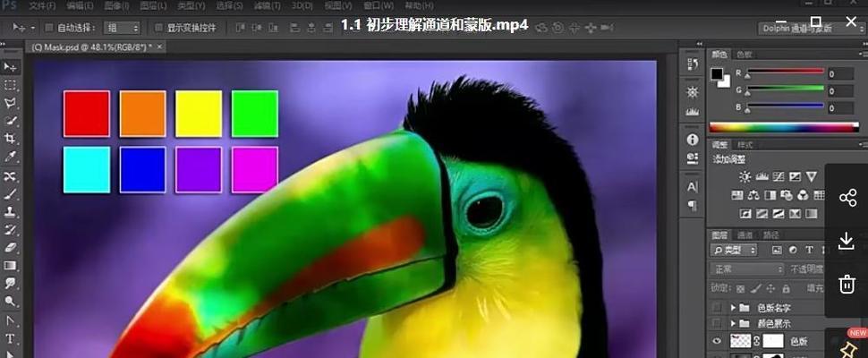
Task: Select the Quick Selection tool
Action: coord(10,121)
